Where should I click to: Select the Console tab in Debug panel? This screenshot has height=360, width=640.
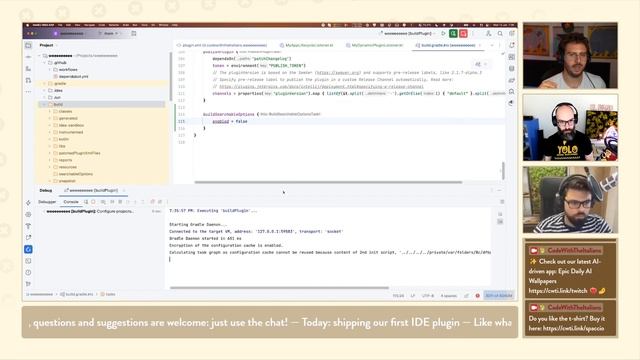pyautogui.click(x=71, y=202)
